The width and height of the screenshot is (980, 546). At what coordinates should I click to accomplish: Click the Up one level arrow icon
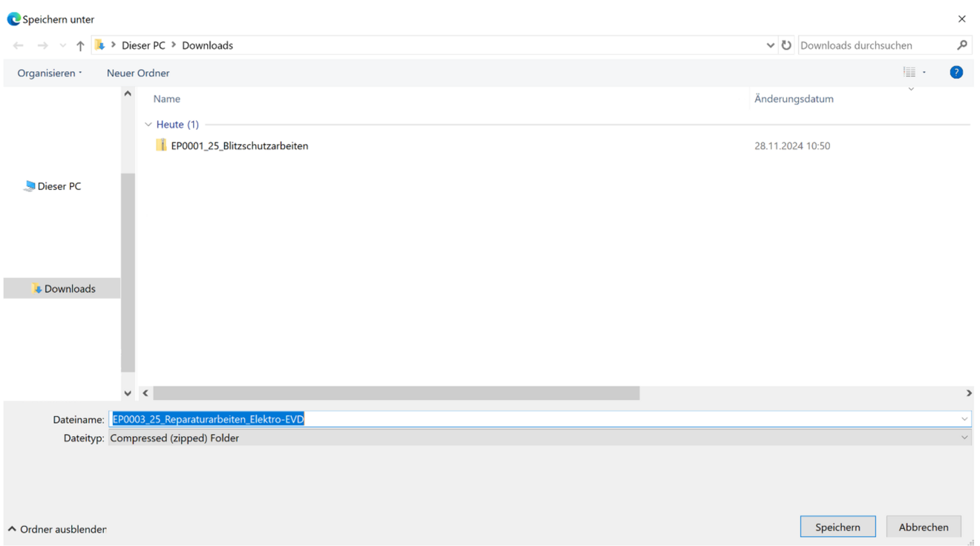[80, 46]
